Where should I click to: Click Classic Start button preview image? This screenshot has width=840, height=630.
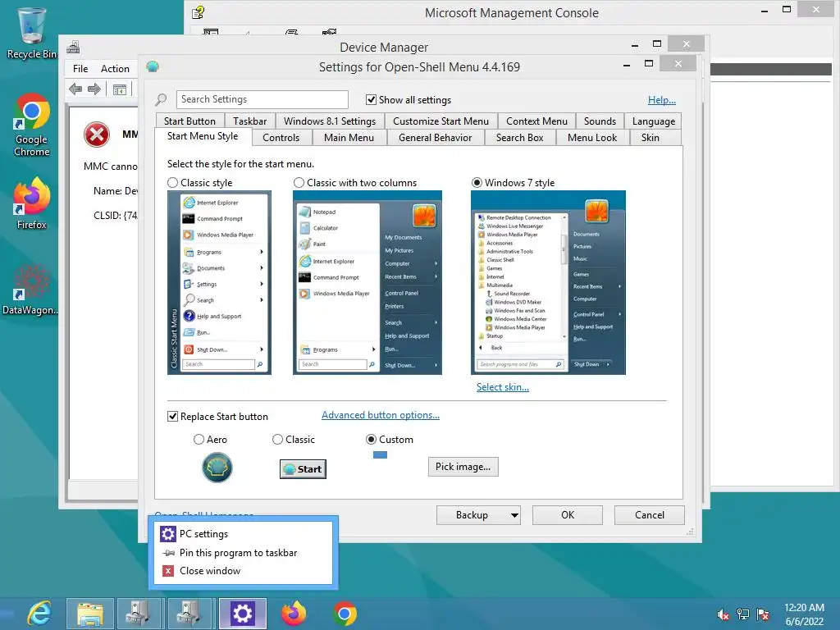(x=303, y=469)
